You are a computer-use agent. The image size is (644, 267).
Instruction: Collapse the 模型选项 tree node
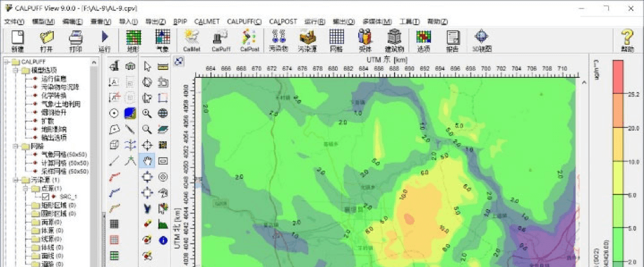(15, 70)
